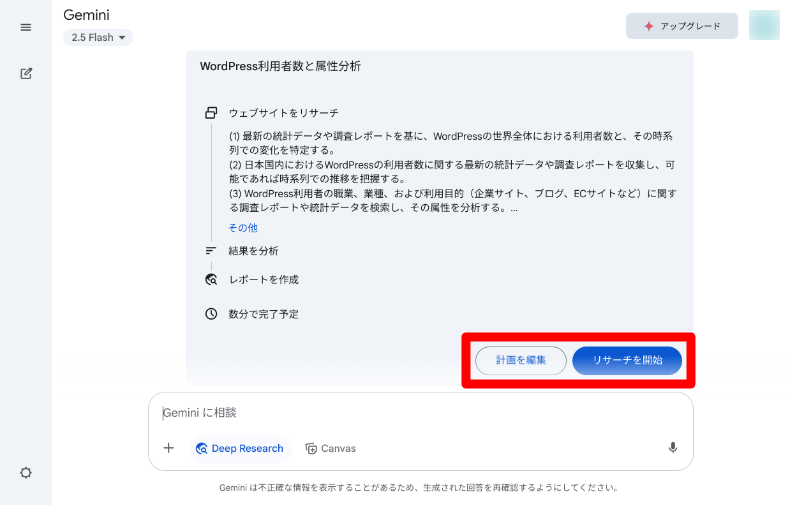
Task: Click plan step (2) about 日本国内 data
Action: point(452,172)
